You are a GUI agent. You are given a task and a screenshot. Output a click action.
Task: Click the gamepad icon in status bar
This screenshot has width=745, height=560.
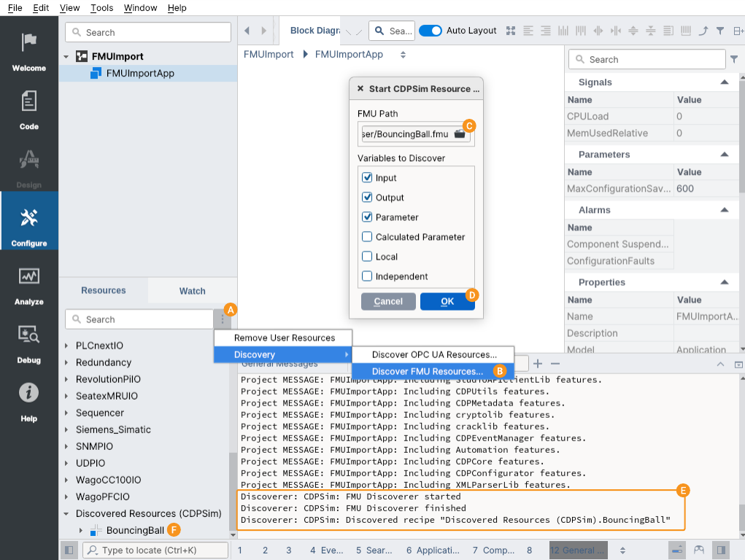[699, 550]
